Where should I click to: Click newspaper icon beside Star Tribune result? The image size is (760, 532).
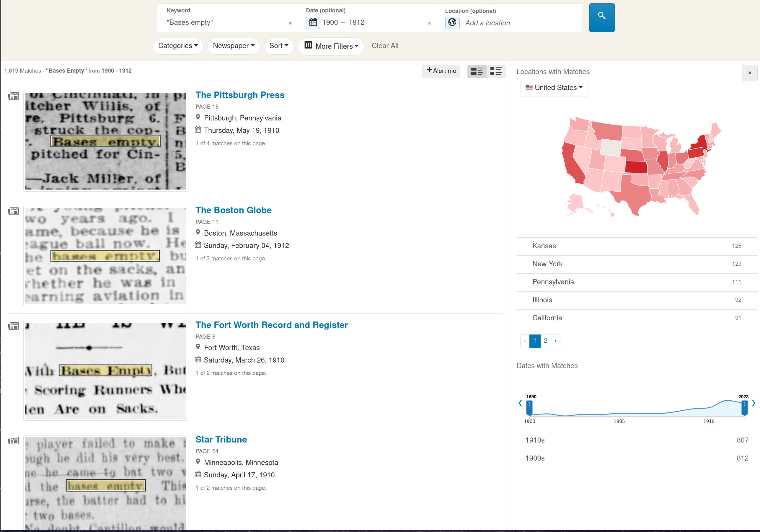(x=13, y=441)
